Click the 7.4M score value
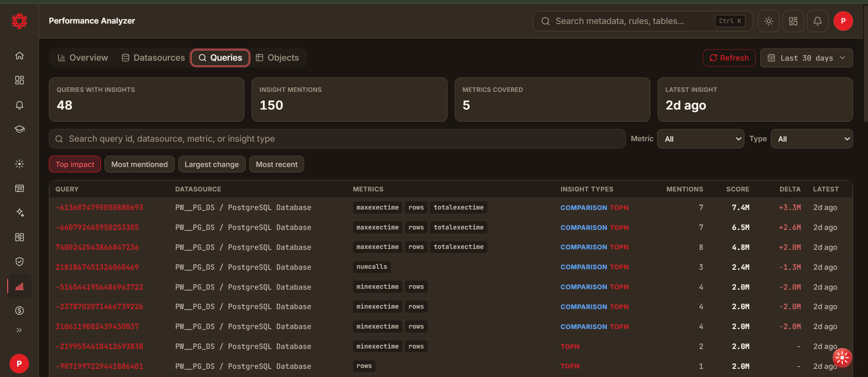This screenshot has height=377, width=868. (741, 207)
